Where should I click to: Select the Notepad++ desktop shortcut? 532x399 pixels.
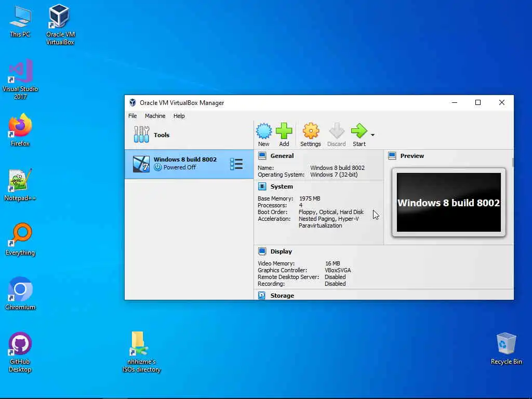point(20,185)
